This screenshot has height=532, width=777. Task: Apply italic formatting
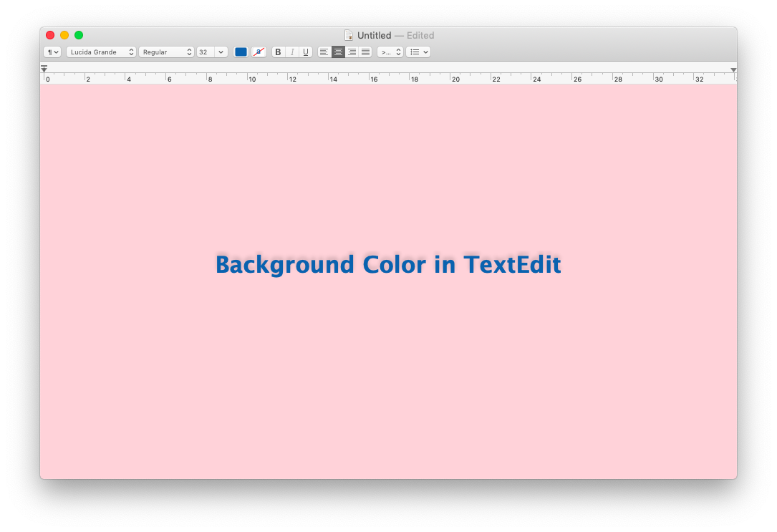tap(291, 52)
